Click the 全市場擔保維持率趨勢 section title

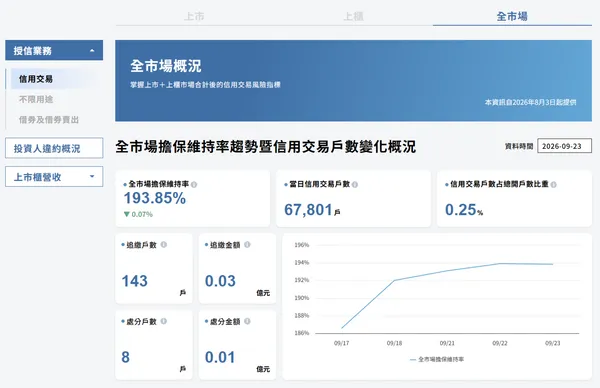[x=266, y=147]
